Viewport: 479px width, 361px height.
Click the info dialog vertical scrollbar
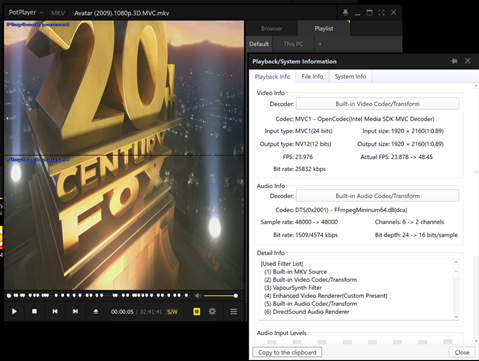pyautogui.click(x=476, y=213)
